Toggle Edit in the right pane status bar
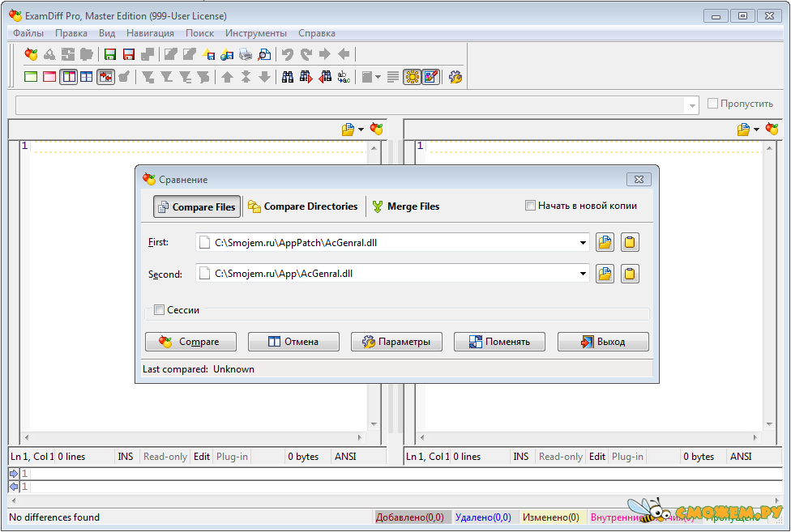791x532 pixels. click(597, 457)
